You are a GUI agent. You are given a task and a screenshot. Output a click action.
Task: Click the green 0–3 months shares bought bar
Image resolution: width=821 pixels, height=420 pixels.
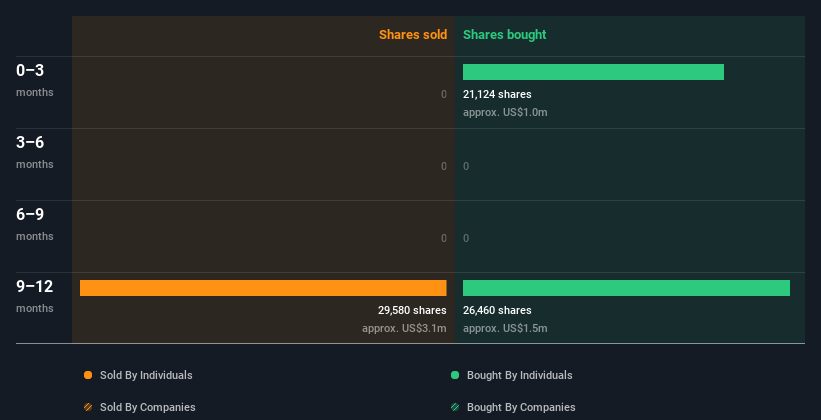pyautogui.click(x=593, y=72)
